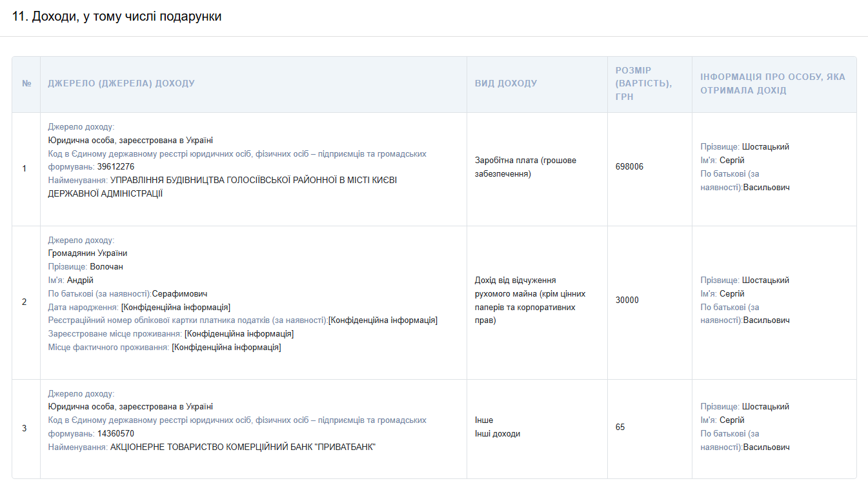The width and height of the screenshot is (868, 490).
Task: Click the "Інші доходи" income type text
Action: pyautogui.click(x=498, y=434)
